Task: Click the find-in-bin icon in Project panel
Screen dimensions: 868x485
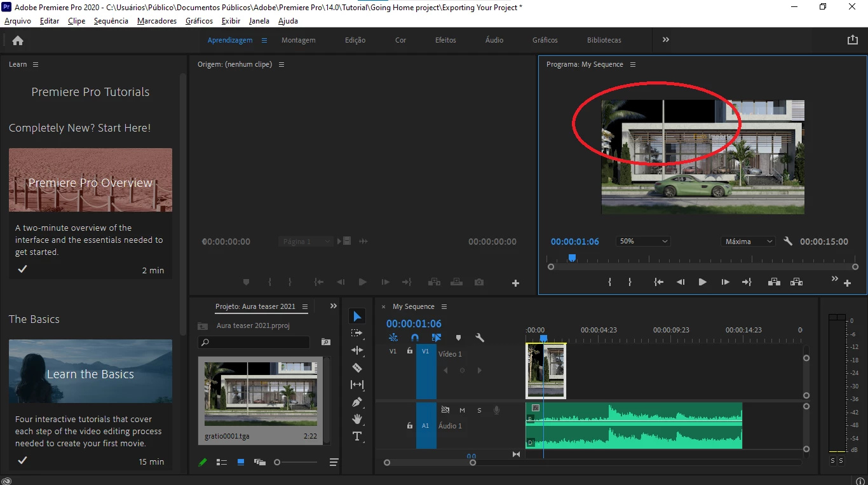Action: tap(326, 342)
